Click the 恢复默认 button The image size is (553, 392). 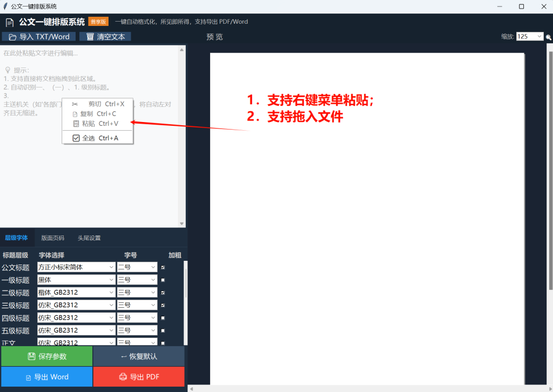[139, 356]
